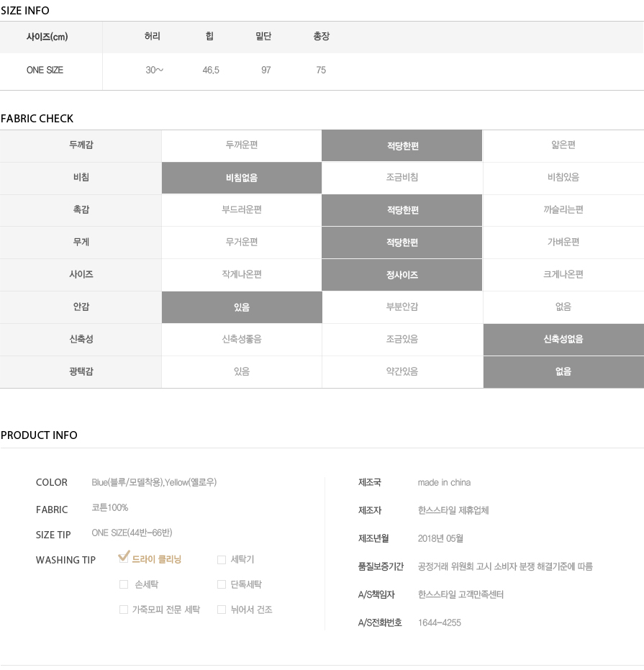Click the highlighted 신축성없음 cell
This screenshot has height=670, width=644.
tap(563, 339)
